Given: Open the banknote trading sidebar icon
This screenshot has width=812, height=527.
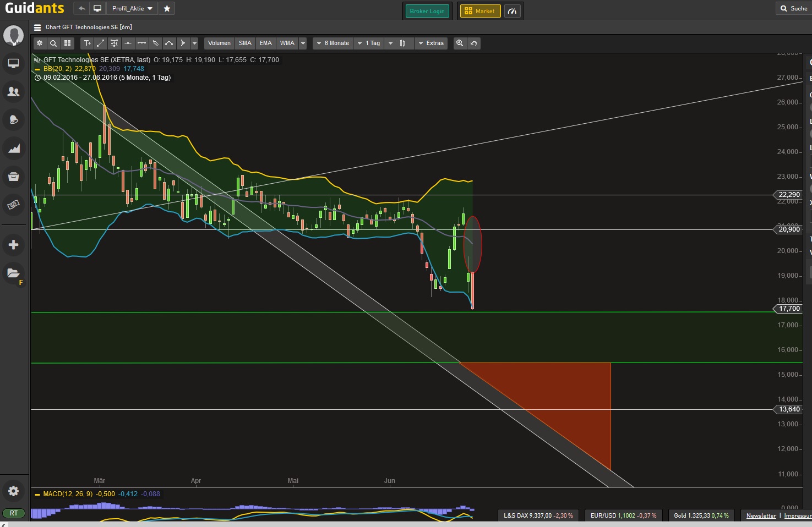Looking at the screenshot, I should [x=14, y=205].
